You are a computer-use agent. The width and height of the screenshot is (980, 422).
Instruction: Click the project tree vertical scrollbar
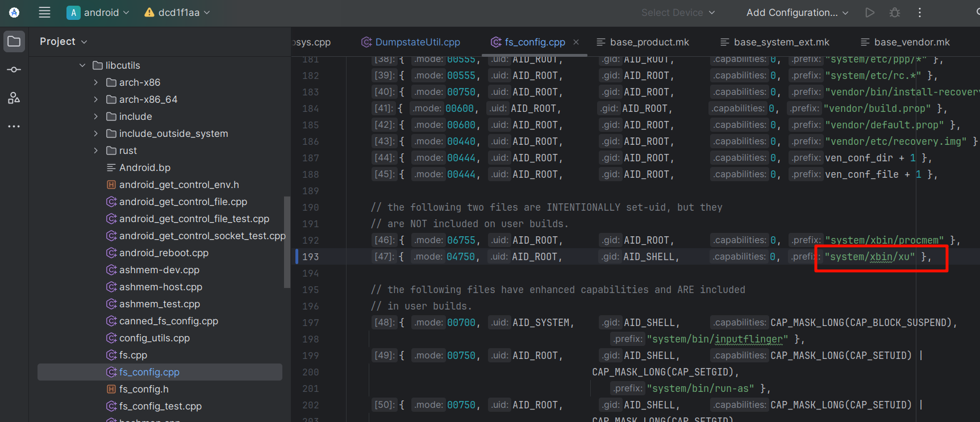(287, 241)
